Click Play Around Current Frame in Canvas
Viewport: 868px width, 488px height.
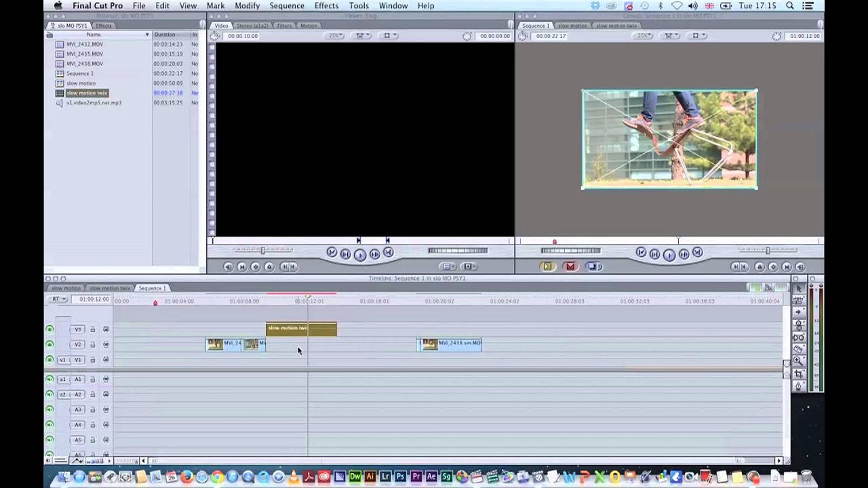click(684, 253)
